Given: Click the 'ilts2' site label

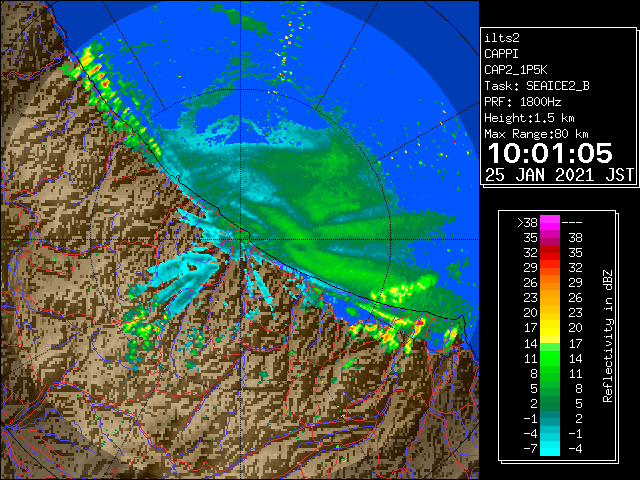Looking at the screenshot, I should pos(502,38).
